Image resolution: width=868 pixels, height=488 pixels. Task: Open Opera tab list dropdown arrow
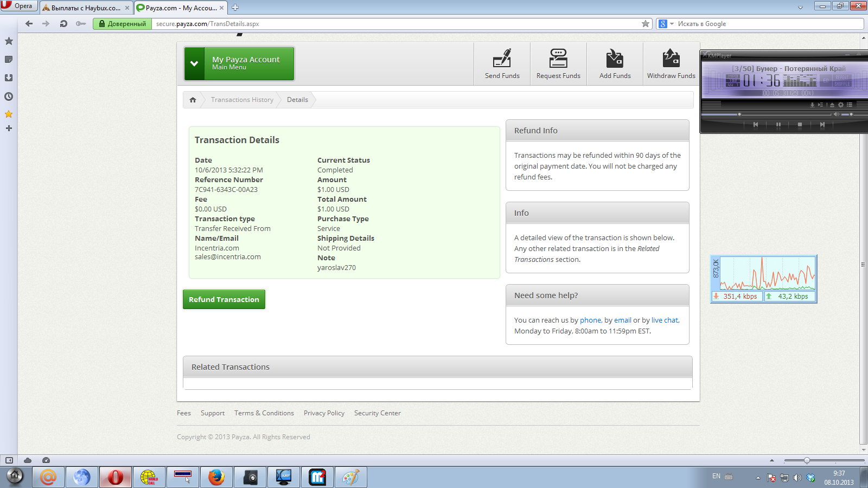[800, 8]
